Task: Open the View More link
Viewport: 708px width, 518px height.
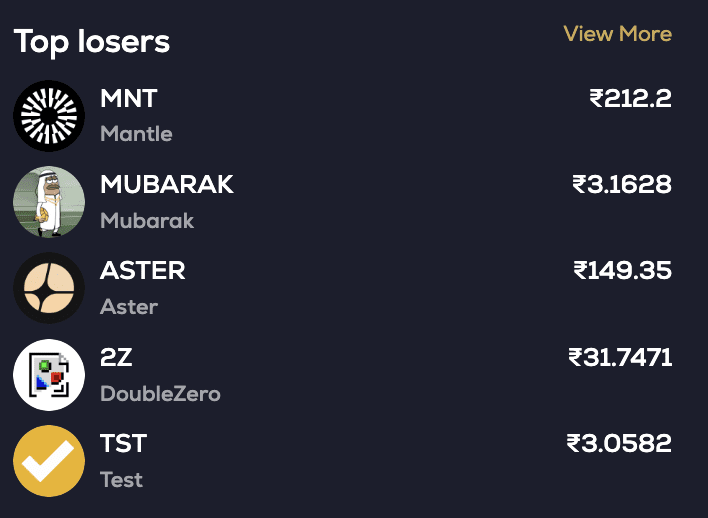Action: [617, 34]
